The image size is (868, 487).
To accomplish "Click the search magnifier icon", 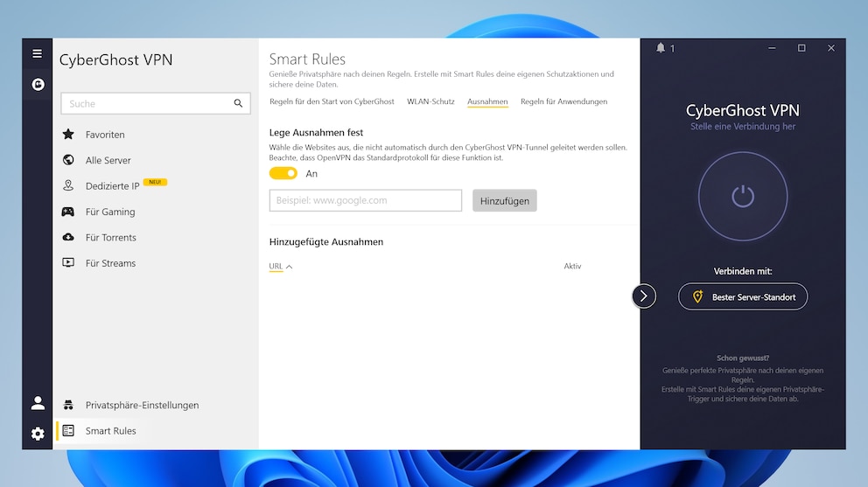I will pos(238,103).
